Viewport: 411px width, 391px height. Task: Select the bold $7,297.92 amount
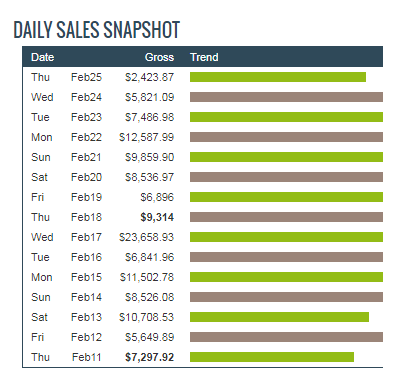click(x=149, y=357)
